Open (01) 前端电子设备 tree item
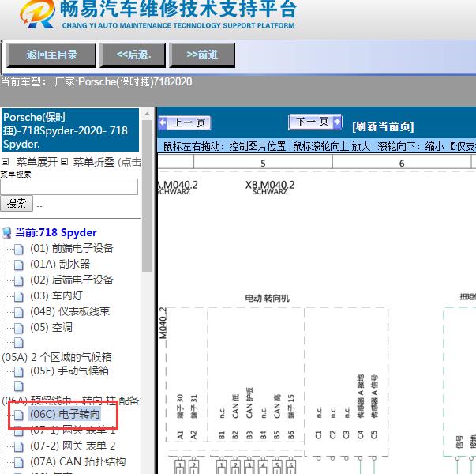Image resolution: width=476 pixels, height=474 pixels. [72, 249]
